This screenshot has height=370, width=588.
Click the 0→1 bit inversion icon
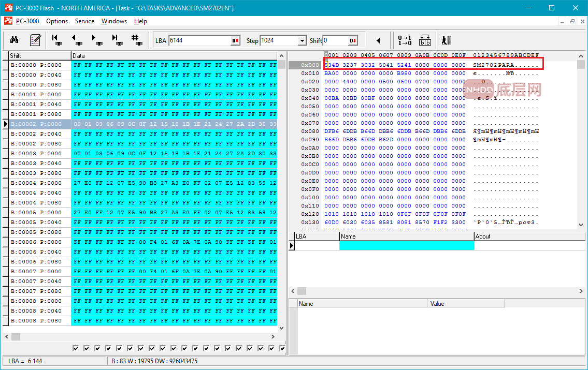(405, 40)
